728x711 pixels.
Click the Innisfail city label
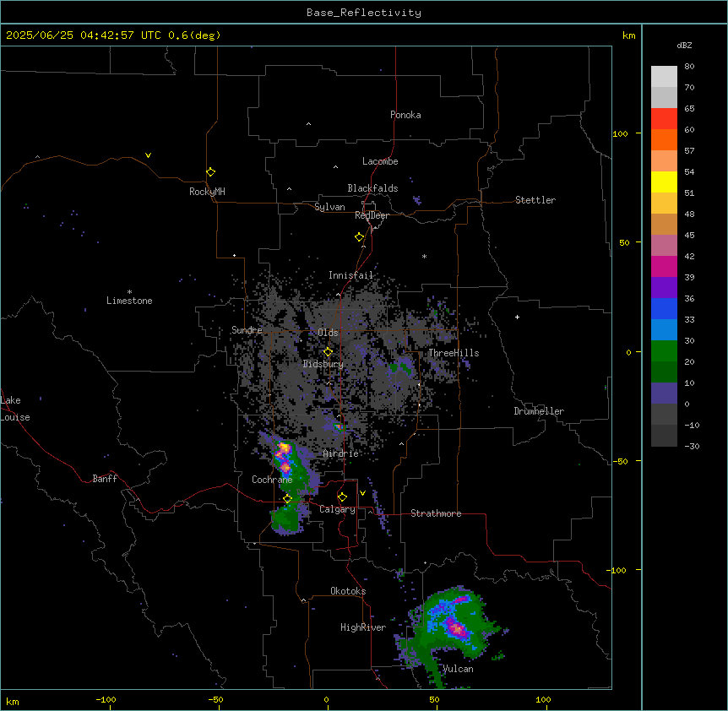pyautogui.click(x=351, y=275)
